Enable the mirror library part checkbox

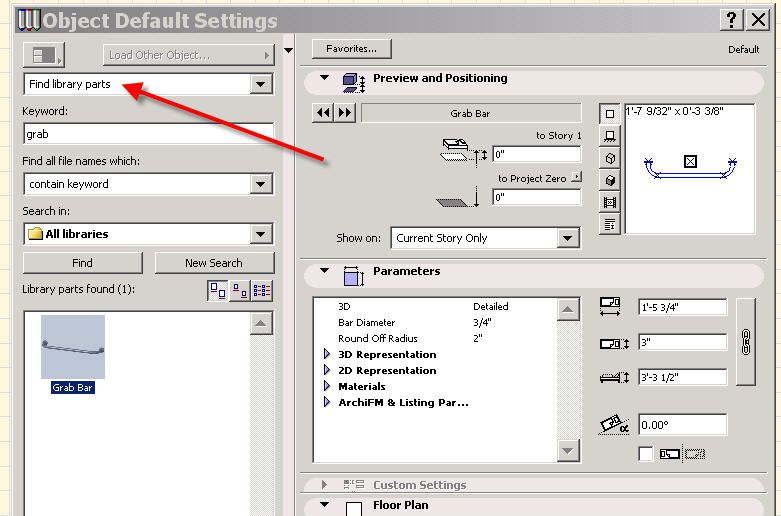[646, 454]
